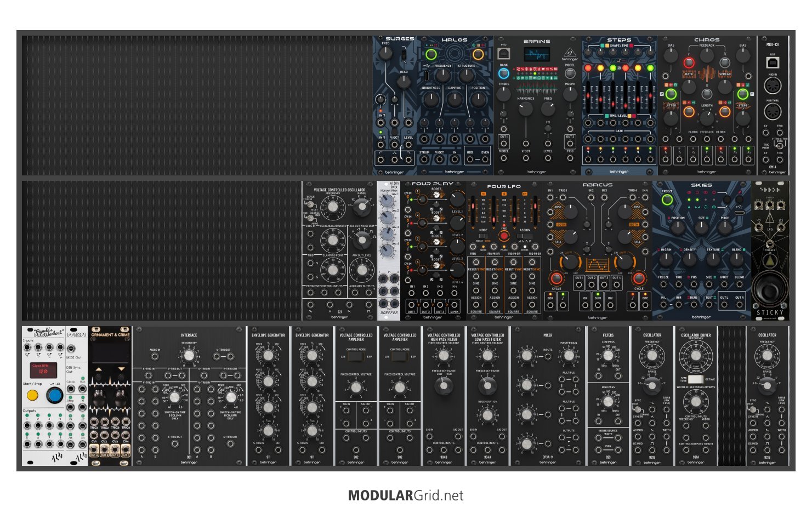812x507 pixels.
Task: Click the Behringer logo on Brains module
Action: [570, 54]
